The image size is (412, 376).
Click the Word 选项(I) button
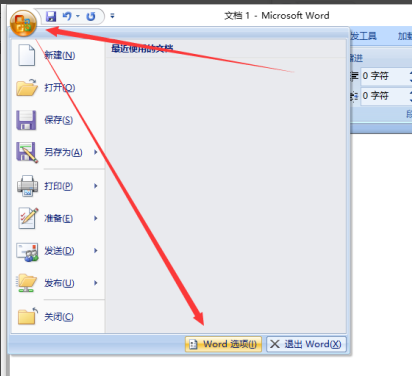click(223, 344)
